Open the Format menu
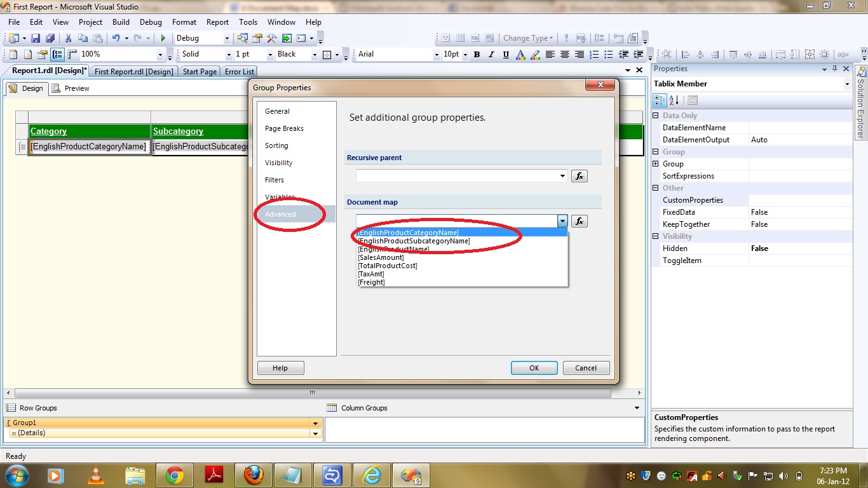This screenshot has height=488, width=868. click(x=184, y=22)
